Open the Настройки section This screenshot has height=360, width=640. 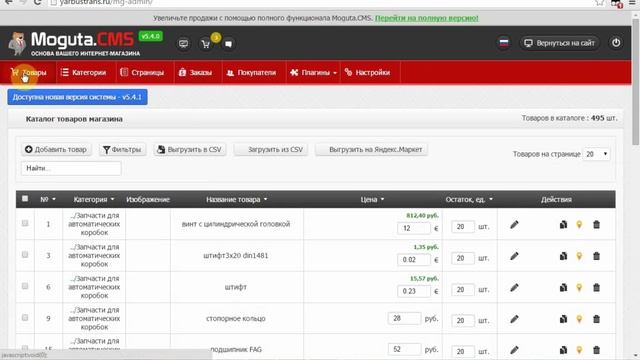367,73
